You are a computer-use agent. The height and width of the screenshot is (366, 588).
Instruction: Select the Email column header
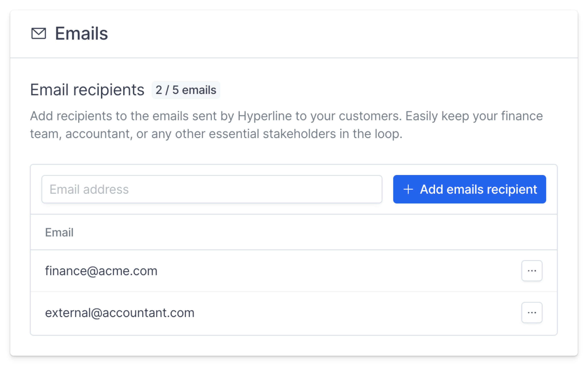coord(59,233)
